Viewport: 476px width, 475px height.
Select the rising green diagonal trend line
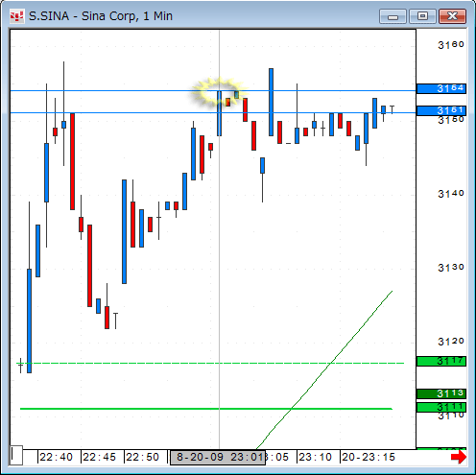[x=324, y=370]
